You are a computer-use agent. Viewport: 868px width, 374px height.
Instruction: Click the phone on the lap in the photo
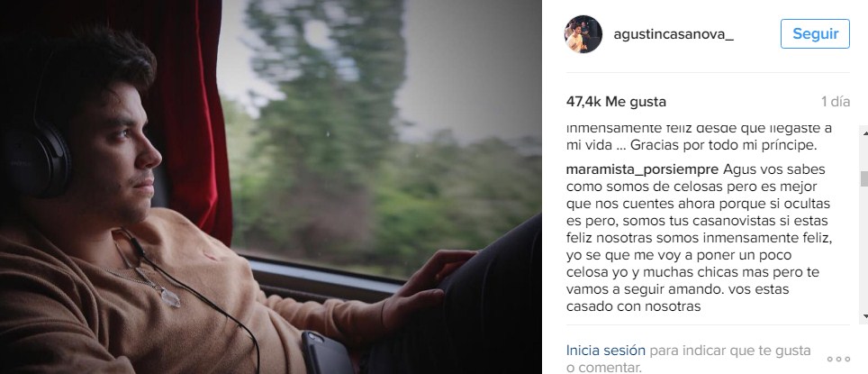click(x=327, y=351)
